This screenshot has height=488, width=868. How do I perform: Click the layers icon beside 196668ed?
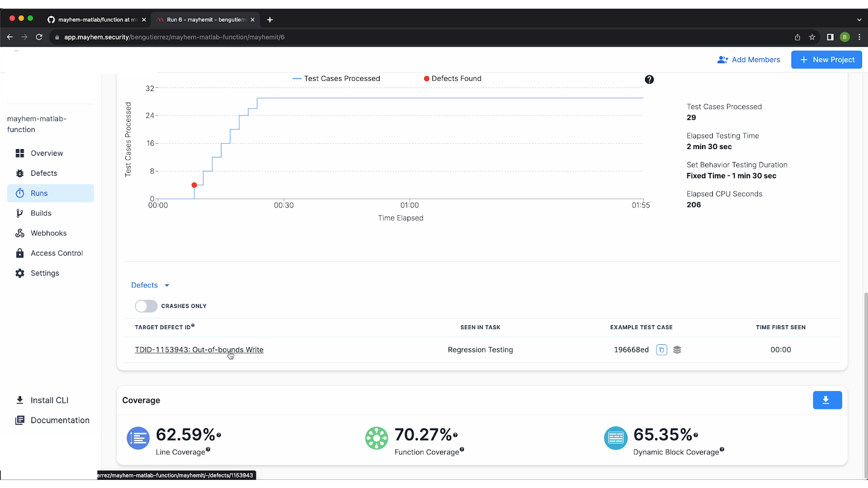tap(677, 350)
